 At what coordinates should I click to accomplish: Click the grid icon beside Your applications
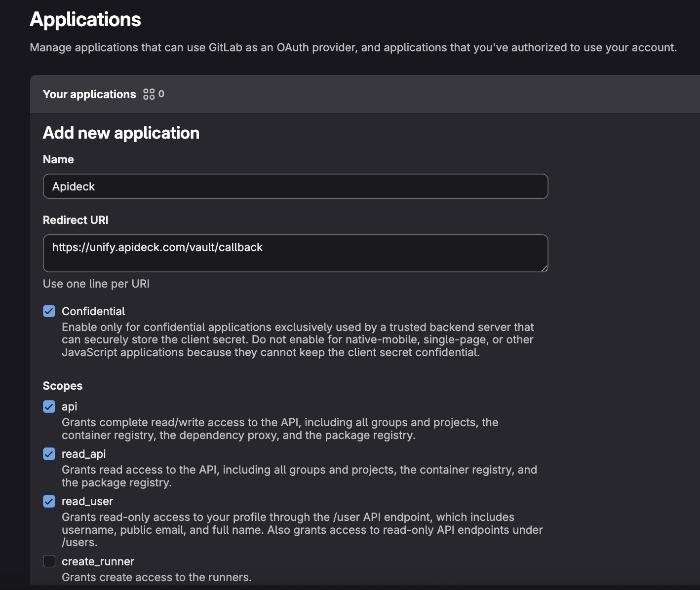(148, 94)
